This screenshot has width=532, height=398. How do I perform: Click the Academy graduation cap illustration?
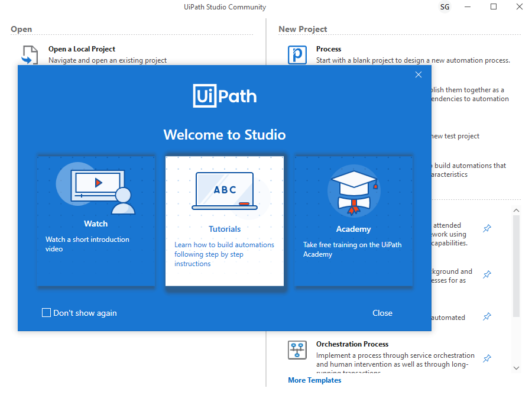coord(353,190)
